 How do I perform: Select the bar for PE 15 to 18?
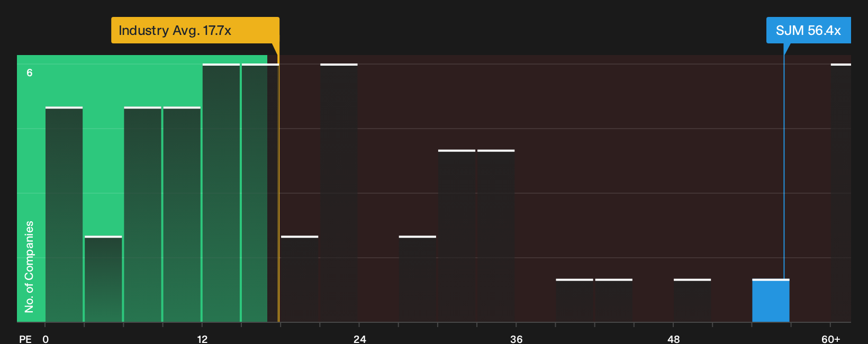(260, 193)
